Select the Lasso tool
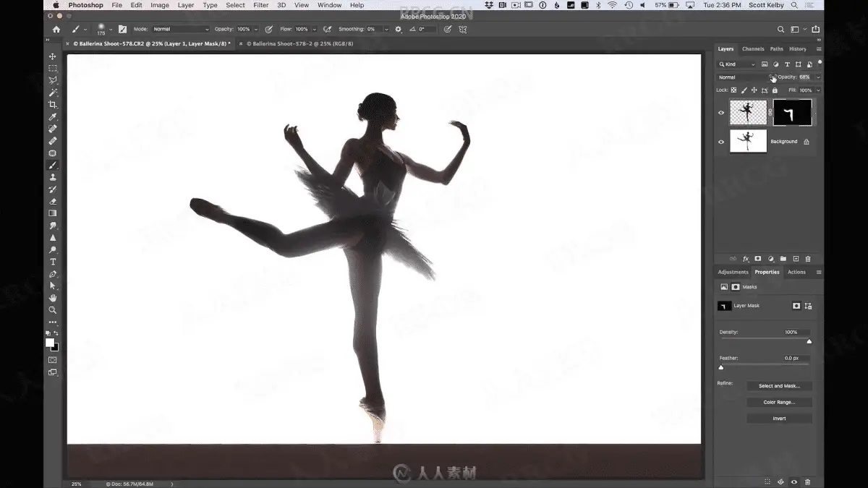868x488 pixels. (53, 80)
